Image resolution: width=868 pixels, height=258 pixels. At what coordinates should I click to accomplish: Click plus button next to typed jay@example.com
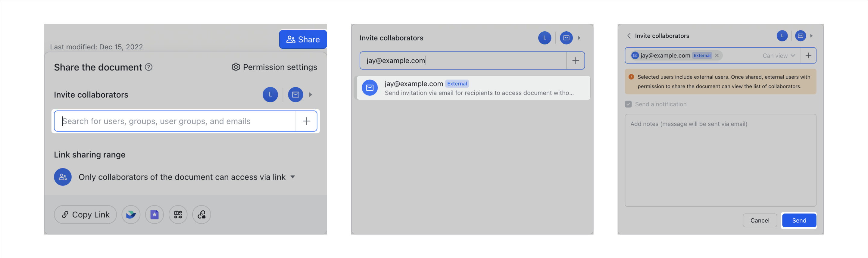[x=576, y=61]
